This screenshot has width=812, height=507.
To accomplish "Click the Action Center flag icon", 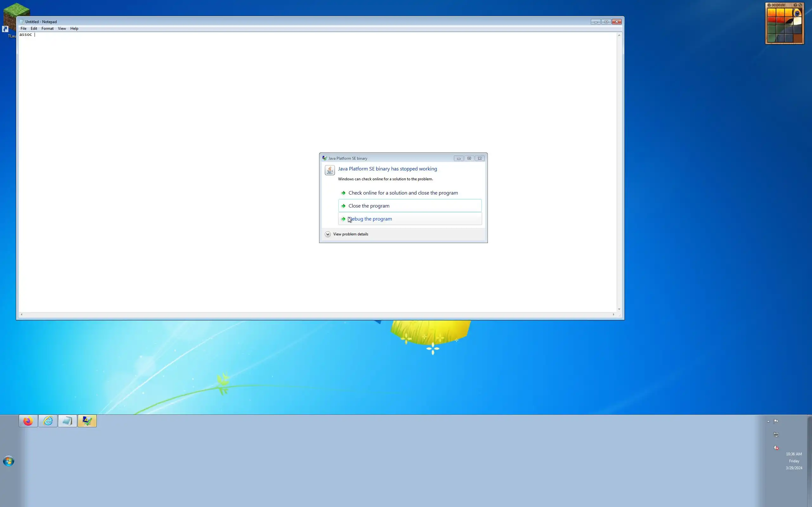I will click(x=776, y=421).
